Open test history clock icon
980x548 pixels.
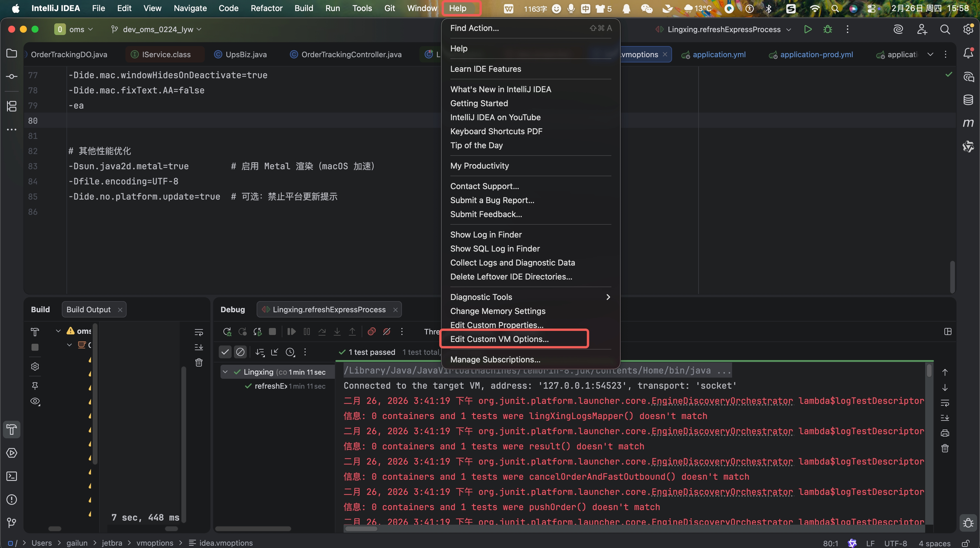click(x=290, y=352)
